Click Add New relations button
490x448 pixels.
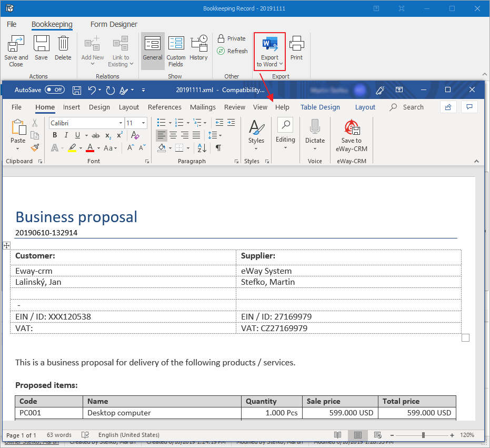[93, 51]
